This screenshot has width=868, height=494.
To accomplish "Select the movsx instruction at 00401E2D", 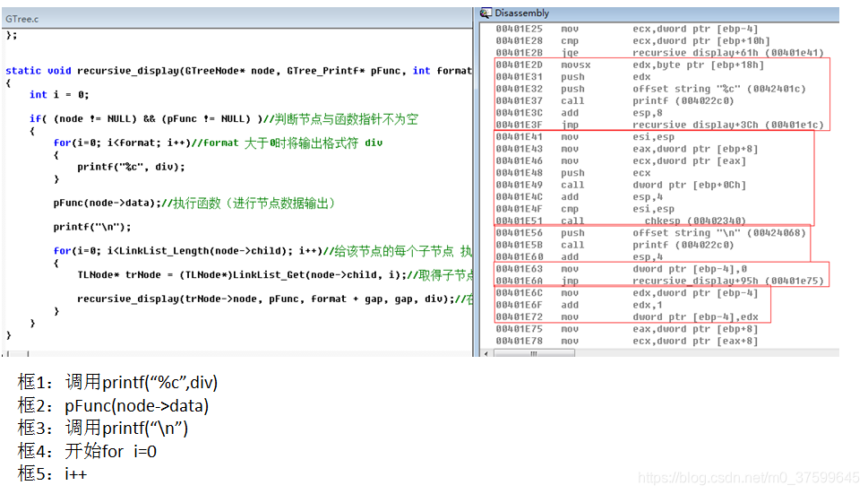I will (630, 65).
